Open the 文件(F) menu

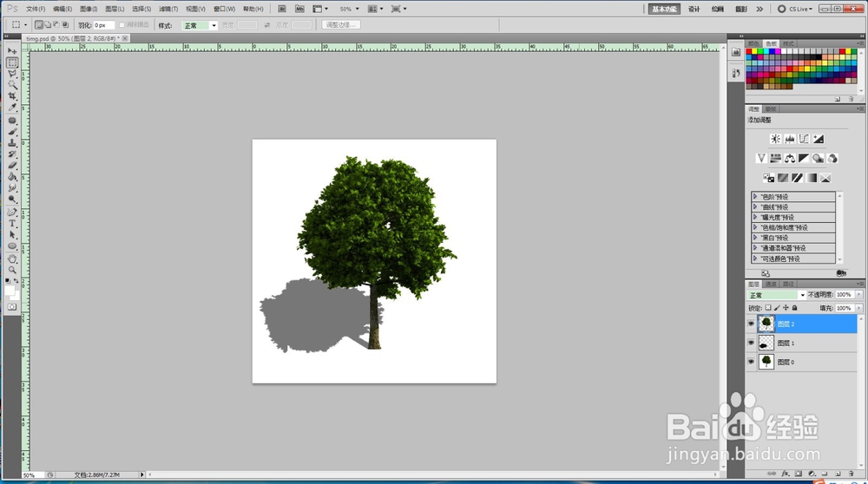click(x=36, y=9)
